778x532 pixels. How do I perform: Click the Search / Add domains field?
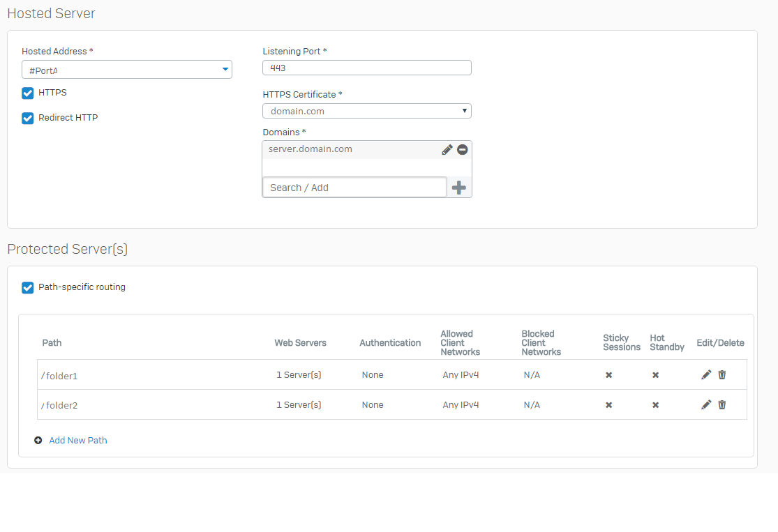click(x=354, y=188)
